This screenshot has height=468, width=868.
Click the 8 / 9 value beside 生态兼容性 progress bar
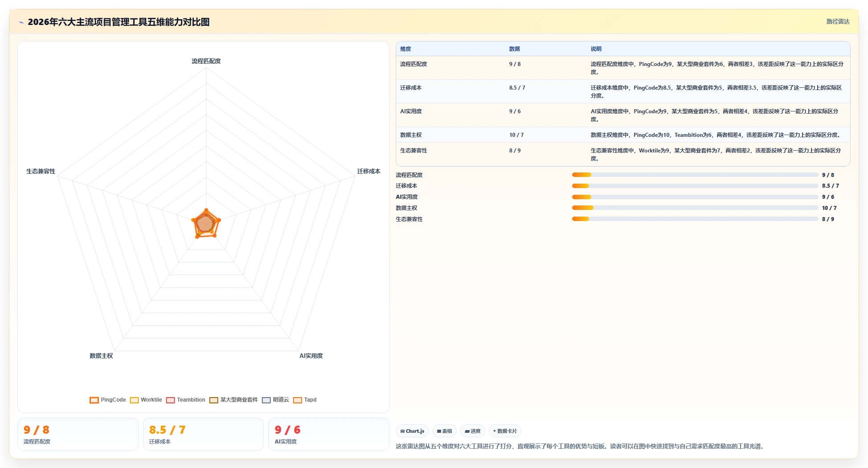click(828, 219)
